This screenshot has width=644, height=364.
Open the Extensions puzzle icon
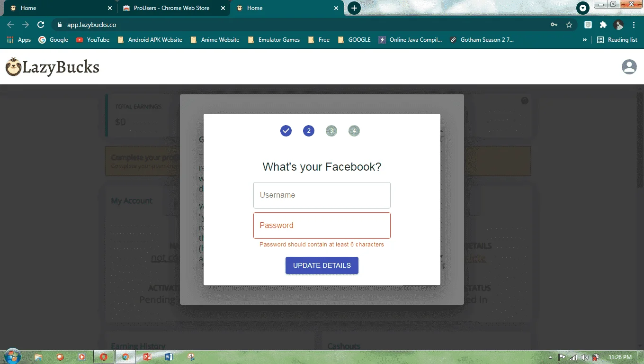(603, 25)
